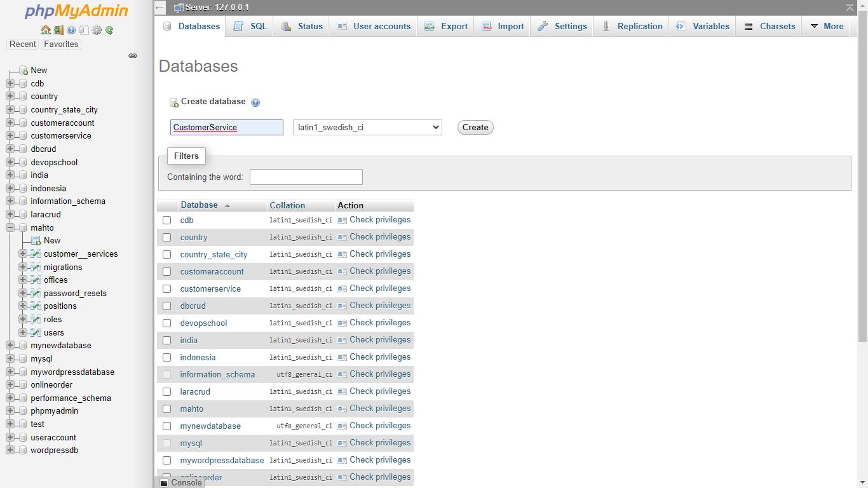Click the log out door icon
Image resolution: width=868 pixels, height=488 pixels.
(58, 30)
